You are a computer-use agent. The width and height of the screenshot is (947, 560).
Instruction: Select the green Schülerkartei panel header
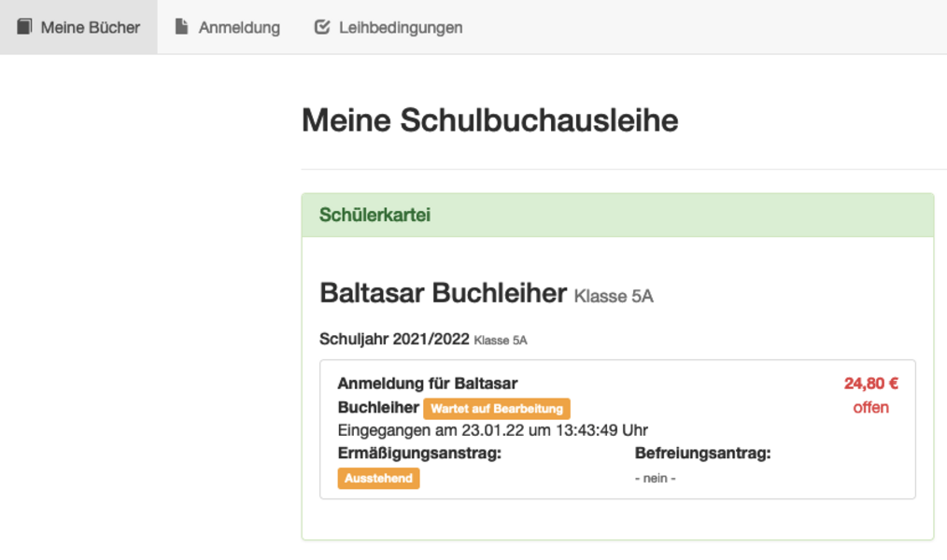click(616, 215)
